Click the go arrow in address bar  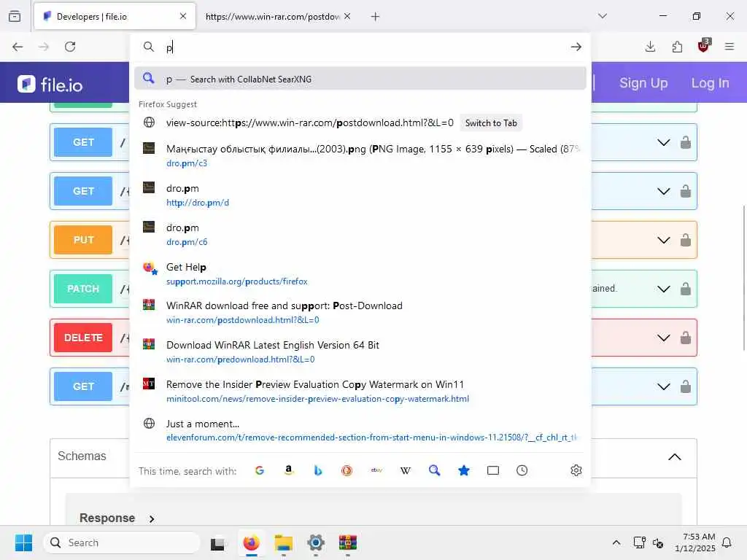tap(576, 47)
